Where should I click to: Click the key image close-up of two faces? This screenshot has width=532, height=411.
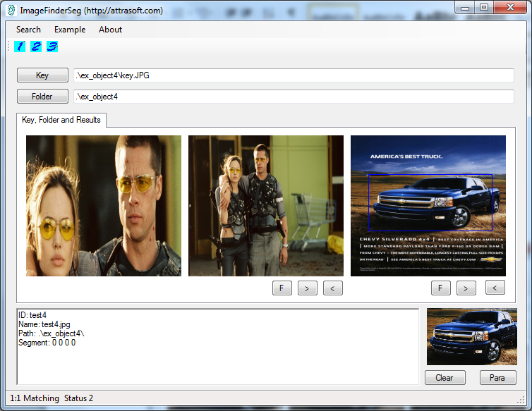[x=104, y=206]
